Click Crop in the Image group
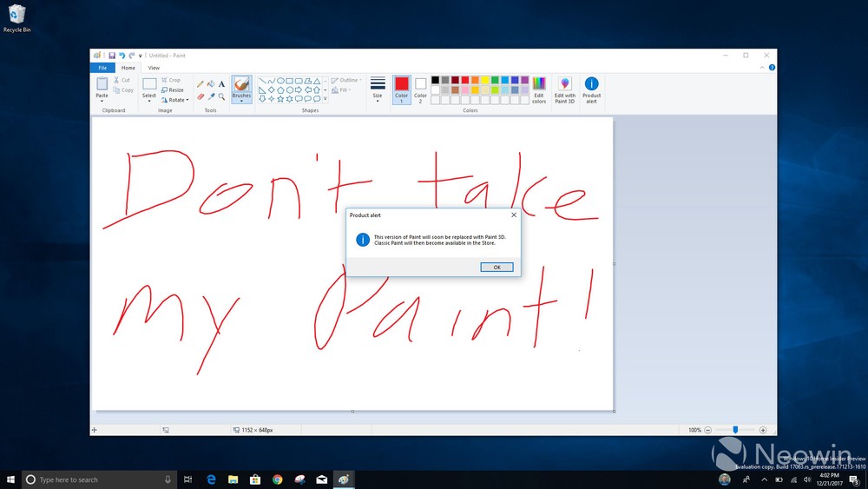Viewport: 868px width, 489px height. 171,80
